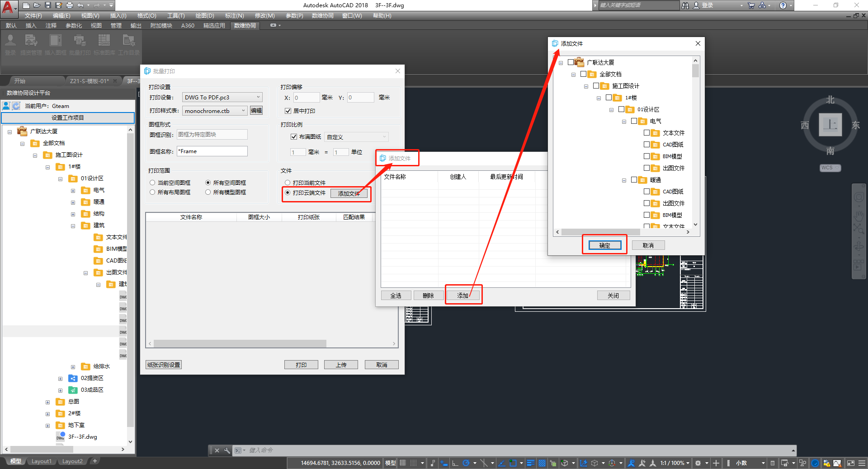Screen dimensions: 868x469
Task: Check the 文本文件 checkbox under 电气
Action: pyautogui.click(x=646, y=132)
